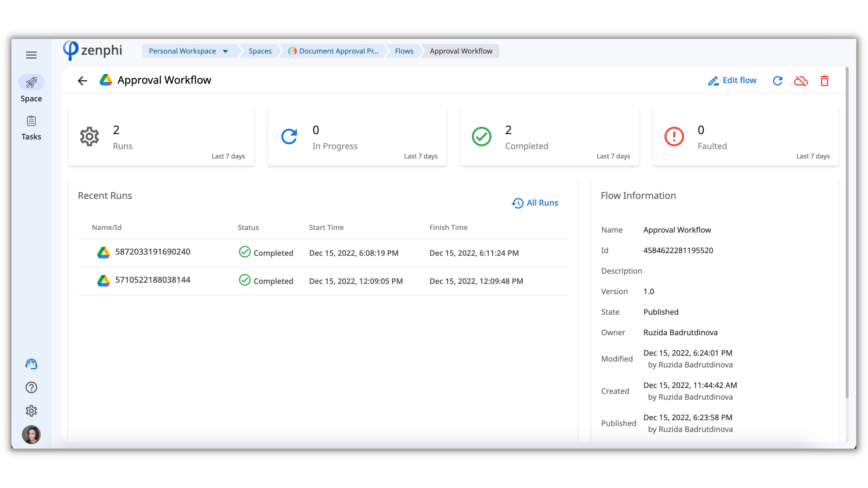868x488 pixels.
Task: Click the user profile avatar
Action: pos(31,435)
